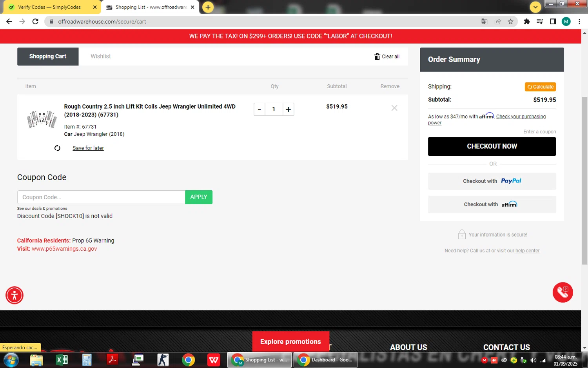Bookmark page with star icon
This screenshot has height=368, width=588.
[510, 22]
